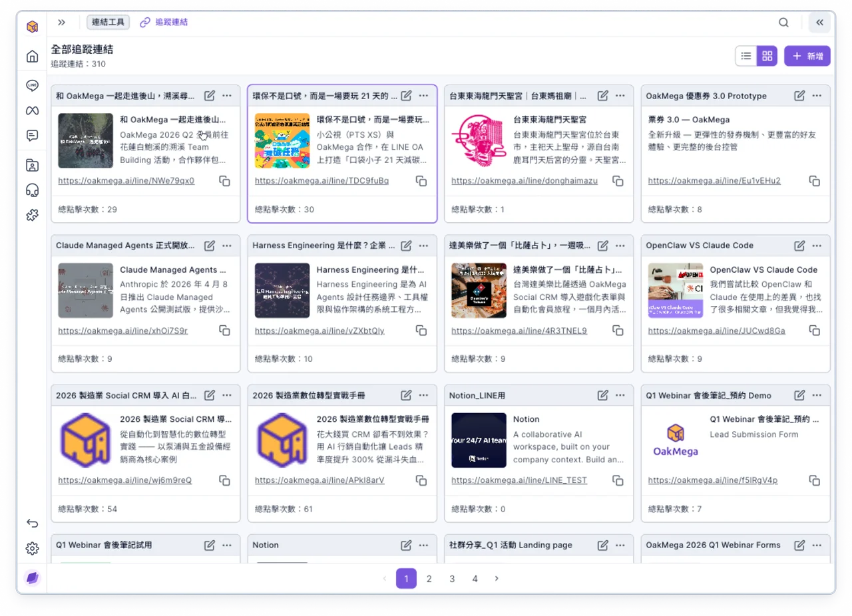Open more options for Q1 Webinar 會後筆記_預約 Demo
Screen dimensions: 852x616
coord(817,395)
